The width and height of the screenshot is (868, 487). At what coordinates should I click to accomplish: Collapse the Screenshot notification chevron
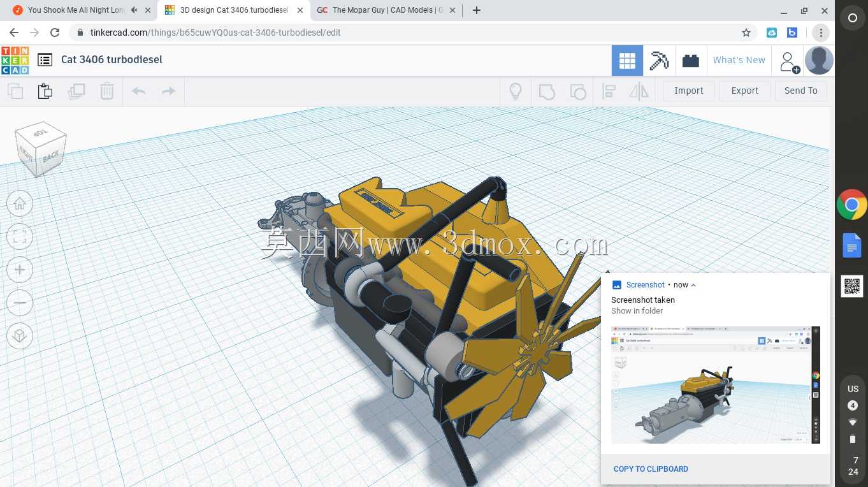tap(693, 285)
